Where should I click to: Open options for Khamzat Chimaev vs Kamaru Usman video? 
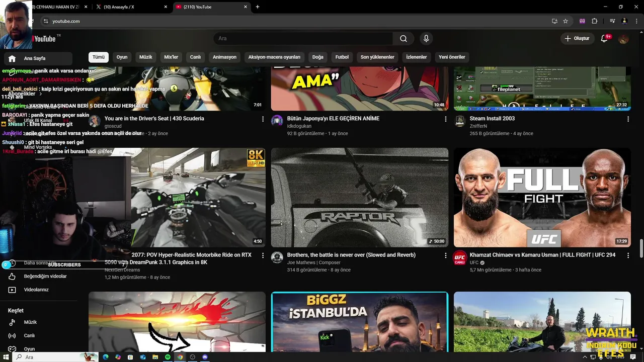pyautogui.click(x=628, y=255)
